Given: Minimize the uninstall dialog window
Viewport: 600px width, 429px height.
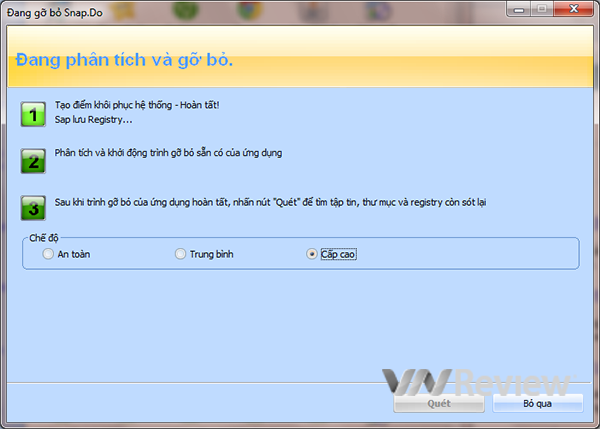Looking at the screenshot, I should point(518,9).
